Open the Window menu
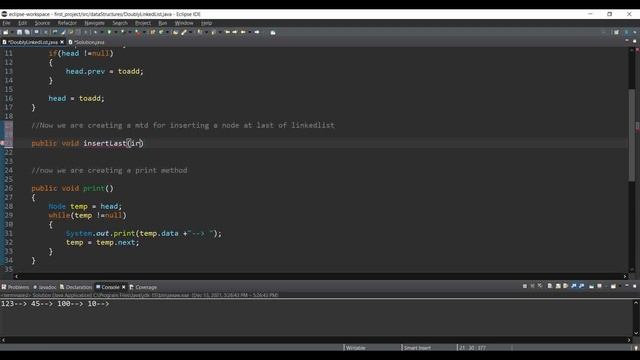Image resolution: width=640 pixels, height=360 pixels. coord(184,23)
